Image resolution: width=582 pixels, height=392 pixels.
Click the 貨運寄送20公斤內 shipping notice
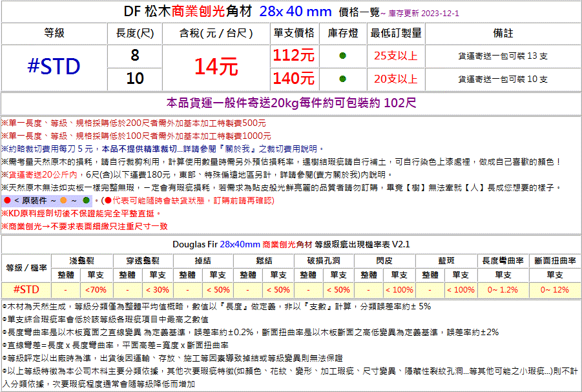click(197, 174)
